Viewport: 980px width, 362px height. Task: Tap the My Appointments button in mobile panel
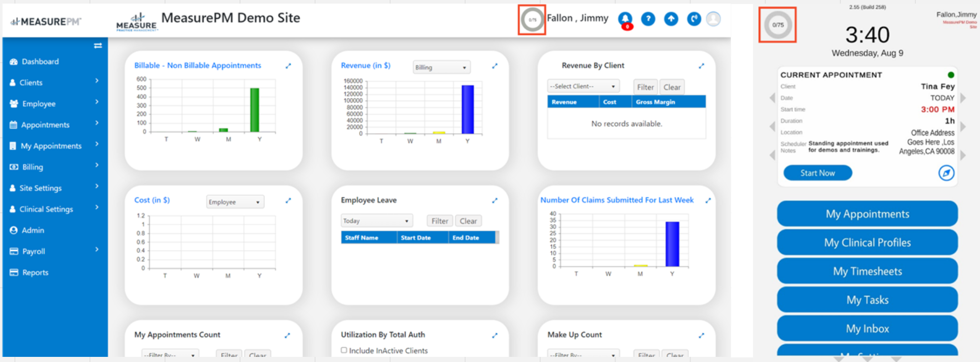[x=867, y=214]
